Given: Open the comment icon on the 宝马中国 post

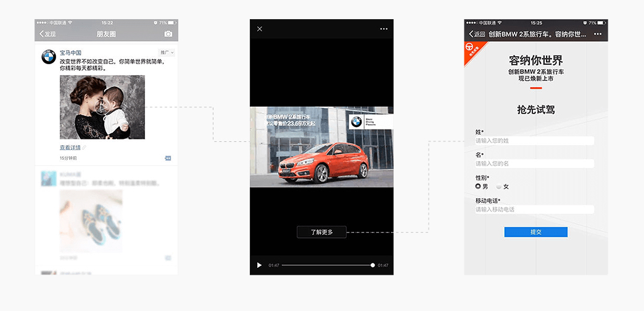Looking at the screenshot, I should coord(168,158).
